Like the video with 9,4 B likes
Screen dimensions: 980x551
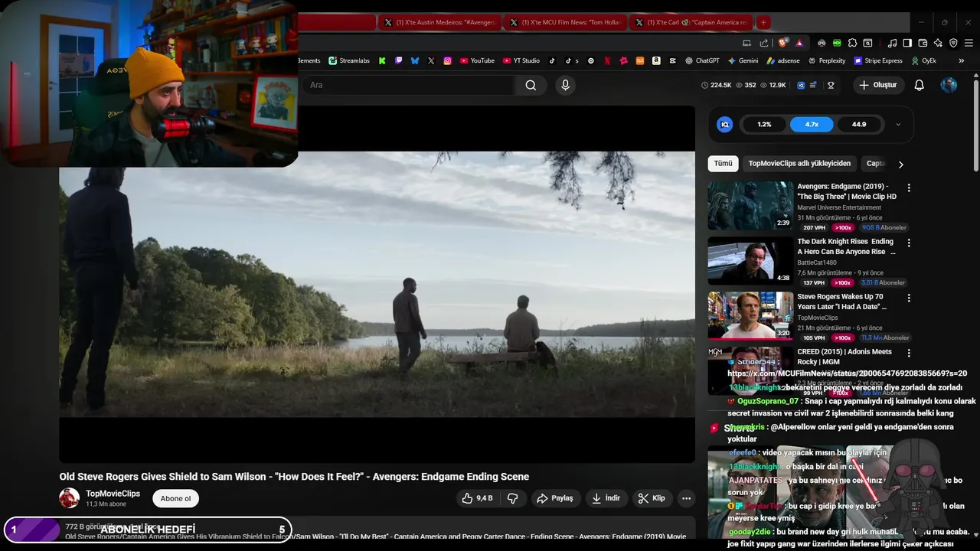[476, 498]
